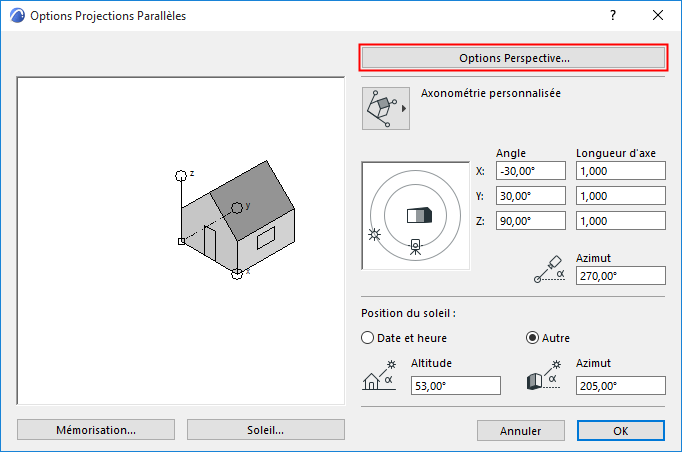Click the Y axis handle in preview

[x=237, y=207]
